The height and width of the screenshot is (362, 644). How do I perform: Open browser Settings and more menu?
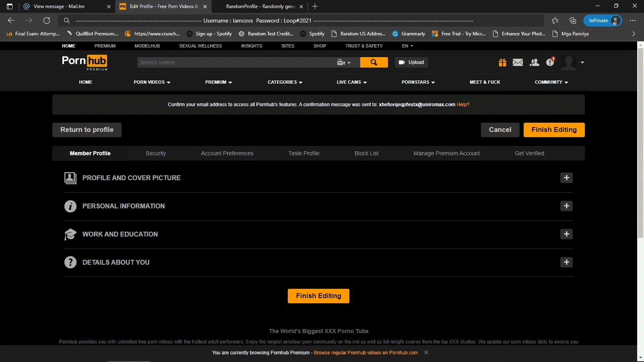tap(633, 21)
